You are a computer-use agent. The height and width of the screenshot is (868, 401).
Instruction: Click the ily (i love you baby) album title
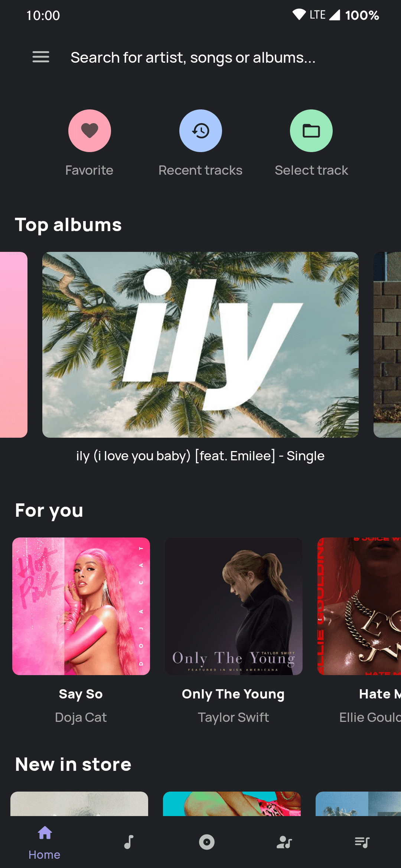point(200,456)
